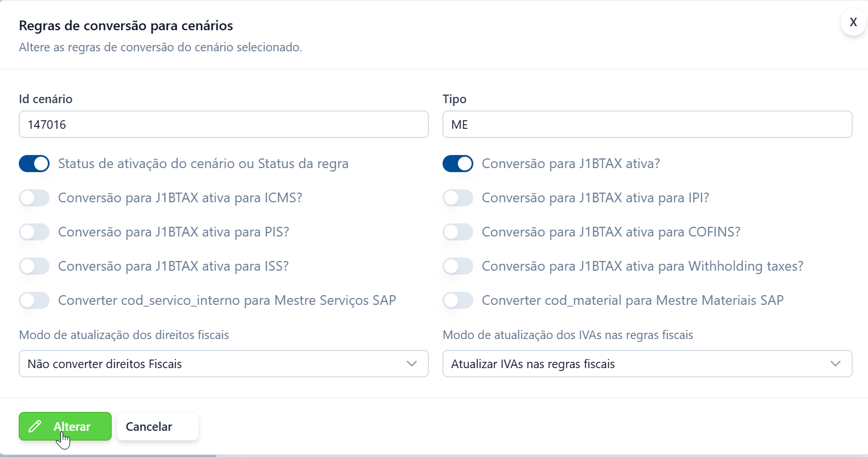The height and width of the screenshot is (457, 868).
Task: Open the Atualizar IVAs nas regras fiscais dropdown
Action: [648, 364]
